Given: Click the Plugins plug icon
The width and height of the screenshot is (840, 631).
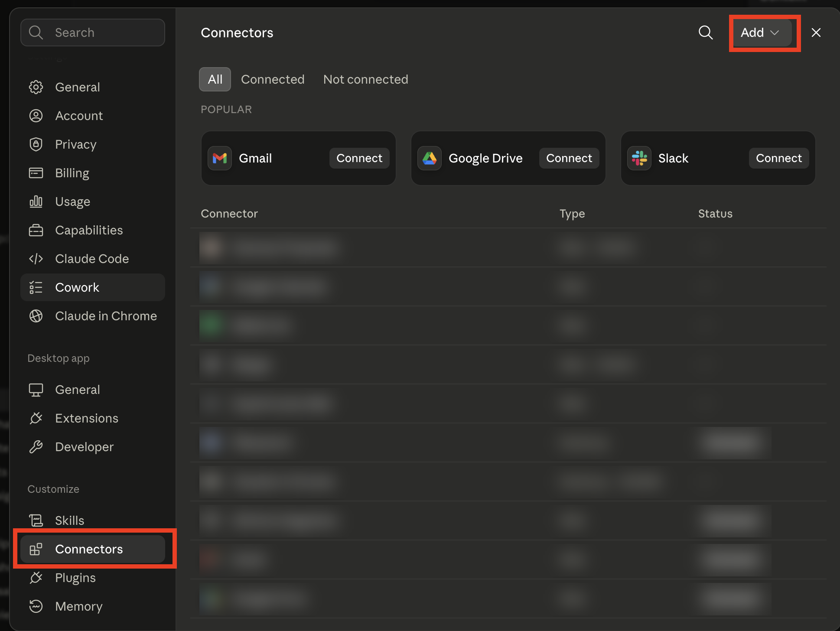Looking at the screenshot, I should (x=36, y=578).
